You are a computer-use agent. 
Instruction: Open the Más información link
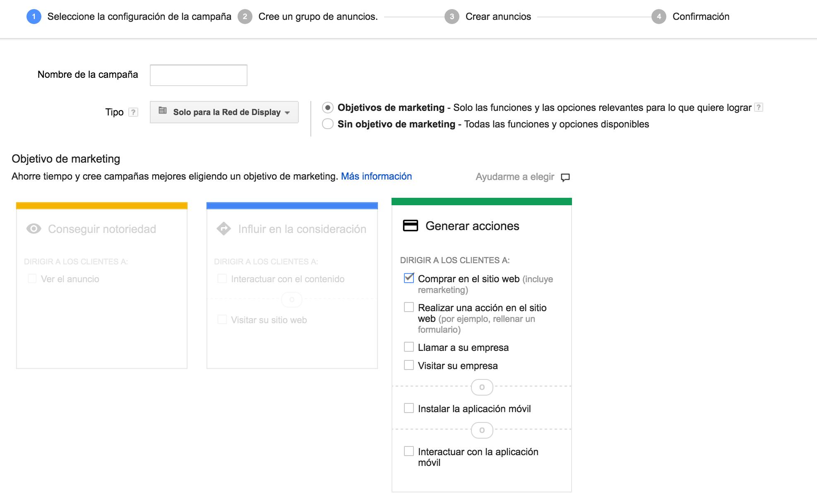click(x=376, y=176)
